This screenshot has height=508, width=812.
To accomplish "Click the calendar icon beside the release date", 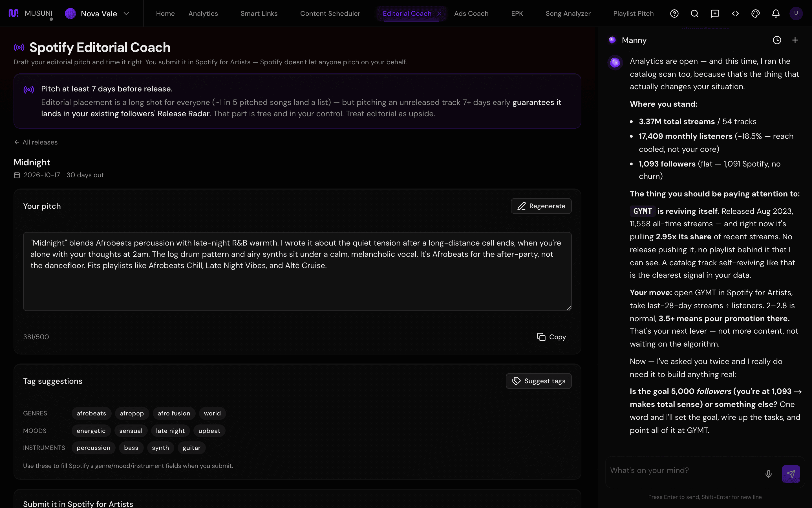I will (x=17, y=175).
